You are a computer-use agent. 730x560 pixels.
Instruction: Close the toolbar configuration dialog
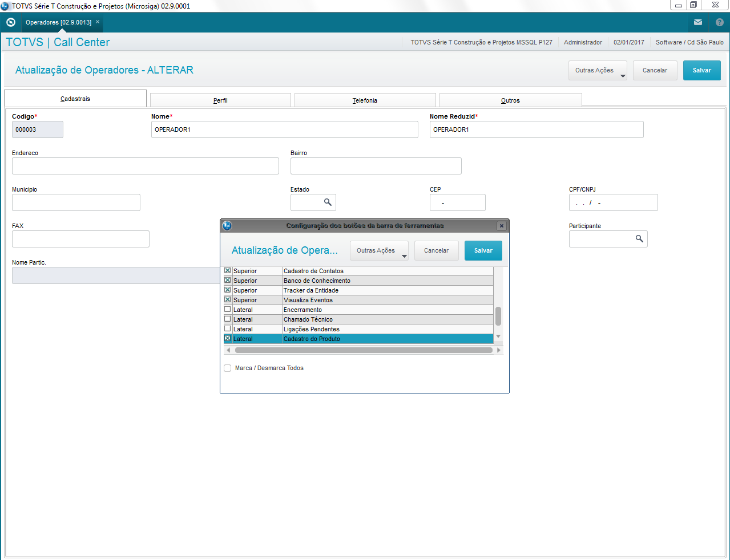[502, 226]
